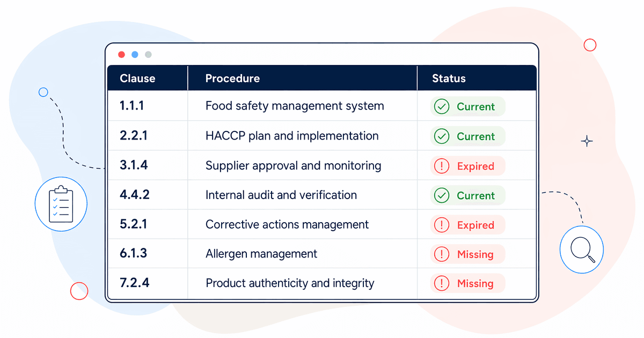This screenshot has width=644, height=338.
Task: Click the Missing badge for clause 7.2.4
Action: click(467, 283)
